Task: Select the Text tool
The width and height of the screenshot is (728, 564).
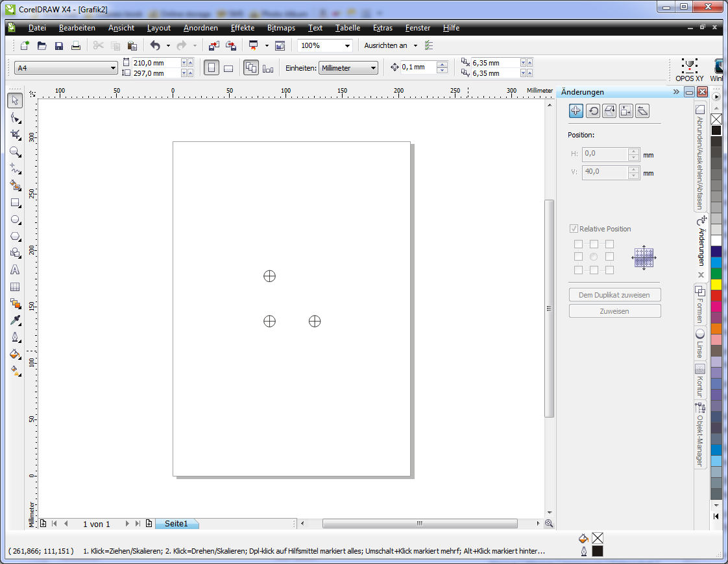Action: pyautogui.click(x=14, y=270)
